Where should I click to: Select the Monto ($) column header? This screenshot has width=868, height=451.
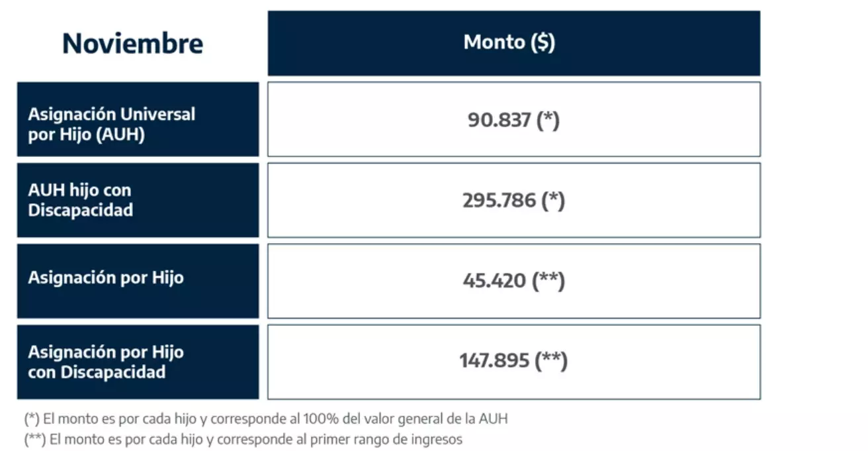click(509, 42)
